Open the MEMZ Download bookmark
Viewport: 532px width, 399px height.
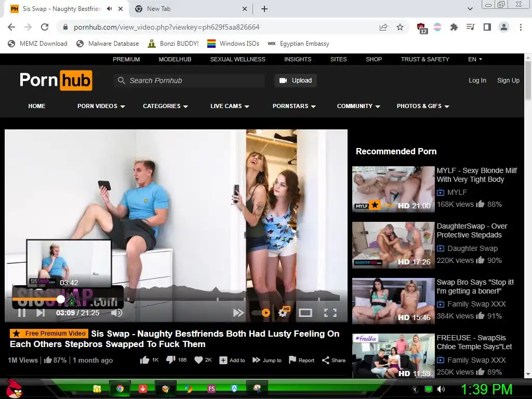(x=37, y=44)
